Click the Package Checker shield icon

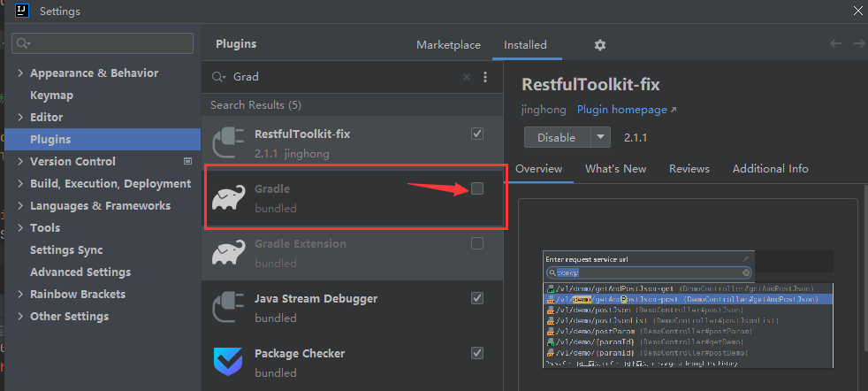(228, 363)
